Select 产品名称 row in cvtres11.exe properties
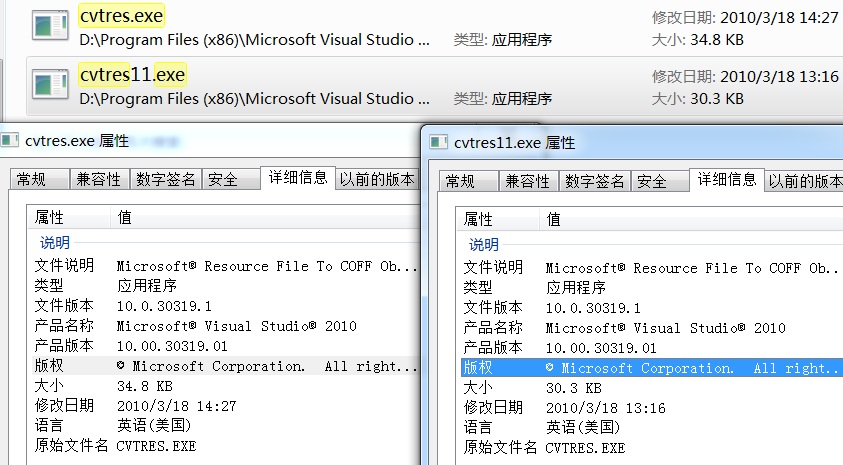This screenshot has width=843, height=465. [x=652, y=328]
